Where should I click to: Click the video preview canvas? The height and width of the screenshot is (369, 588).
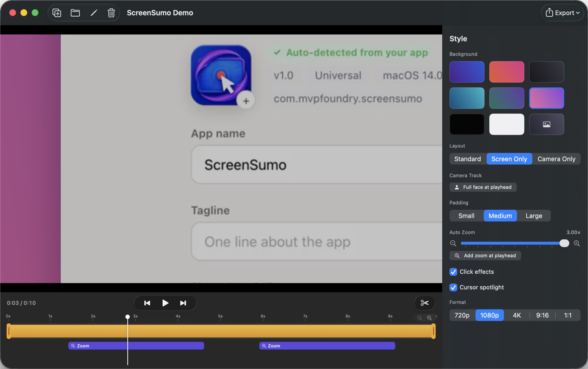221,159
